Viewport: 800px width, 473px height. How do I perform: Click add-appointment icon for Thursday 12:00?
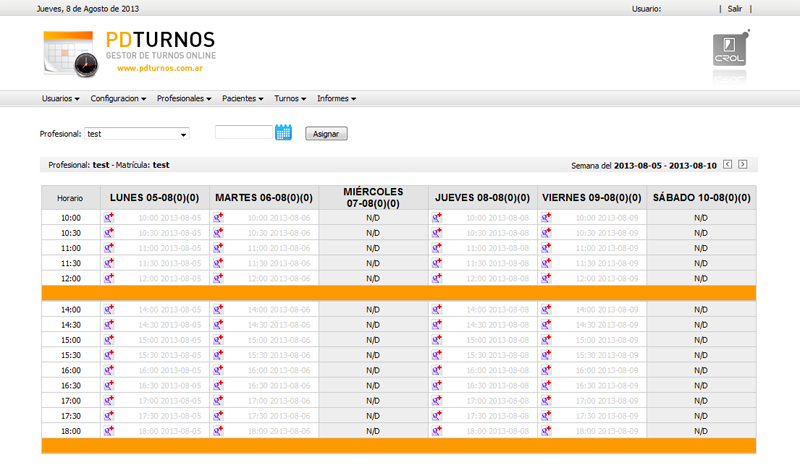[437, 277]
